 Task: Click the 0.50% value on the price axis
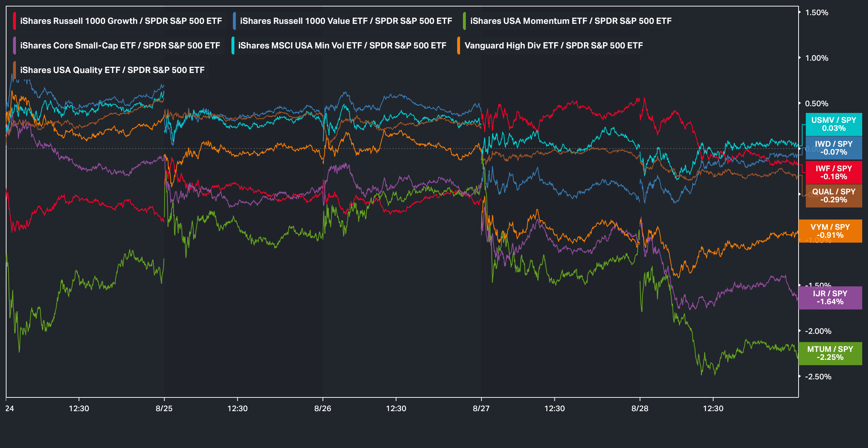coord(817,104)
